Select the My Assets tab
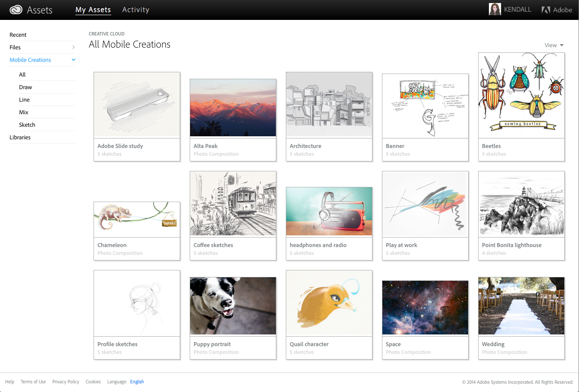This screenshot has height=392, width=579. (x=93, y=10)
